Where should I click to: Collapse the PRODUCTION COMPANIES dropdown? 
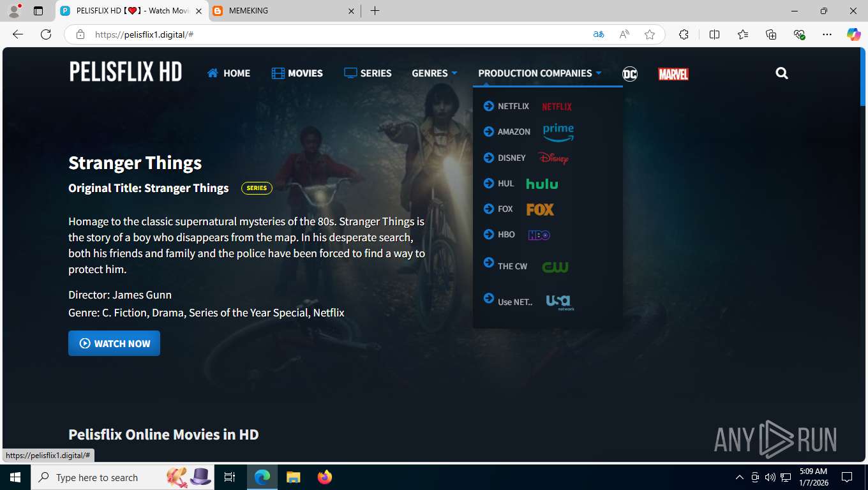click(x=540, y=73)
